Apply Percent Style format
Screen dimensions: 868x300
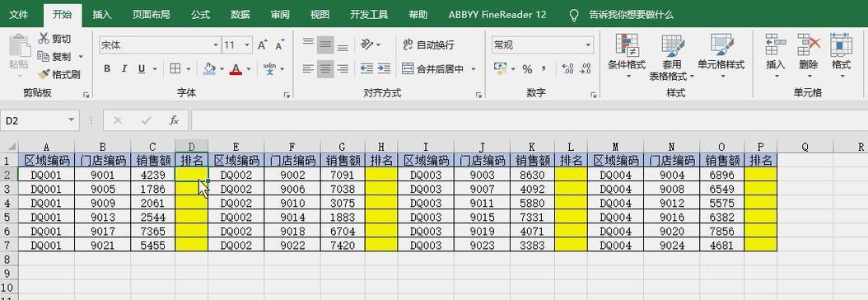pos(527,69)
